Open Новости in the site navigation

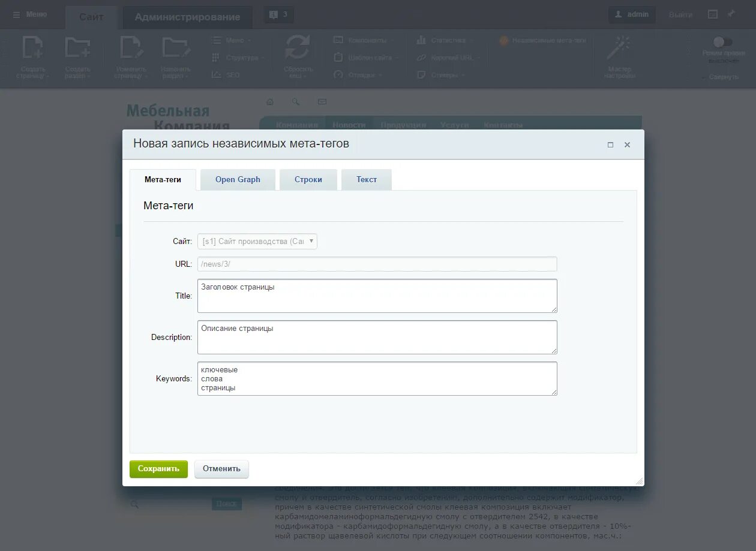(x=349, y=125)
